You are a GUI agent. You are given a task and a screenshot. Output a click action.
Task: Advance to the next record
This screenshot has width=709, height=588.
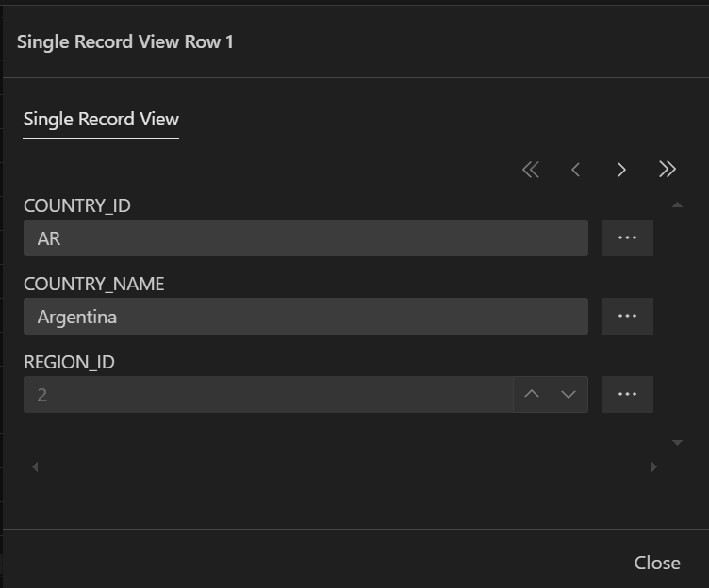[x=621, y=170]
